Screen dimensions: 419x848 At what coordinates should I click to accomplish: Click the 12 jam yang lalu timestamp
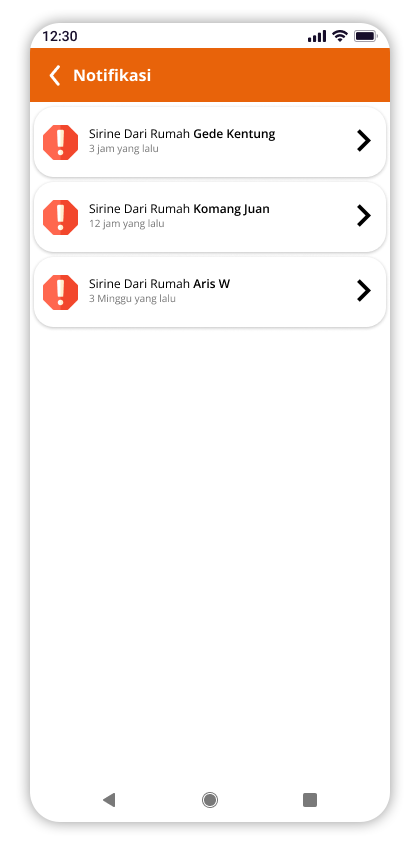pos(127,224)
